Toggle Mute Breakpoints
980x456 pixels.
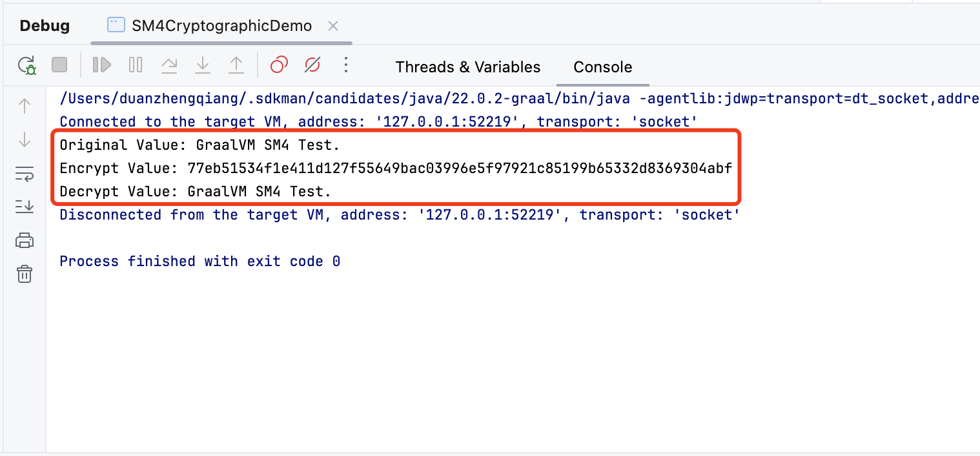point(312,65)
